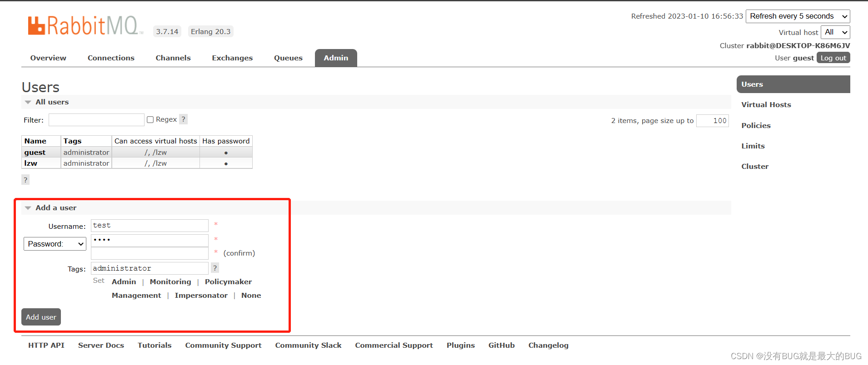Screen dimensions: 868x365
Task: Switch to the Channels tab
Action: coord(173,58)
